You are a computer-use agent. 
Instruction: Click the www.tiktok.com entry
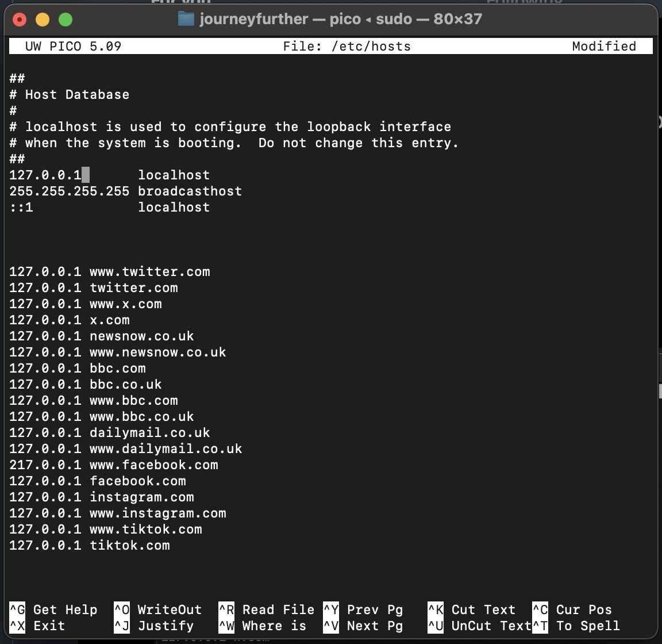tap(106, 528)
